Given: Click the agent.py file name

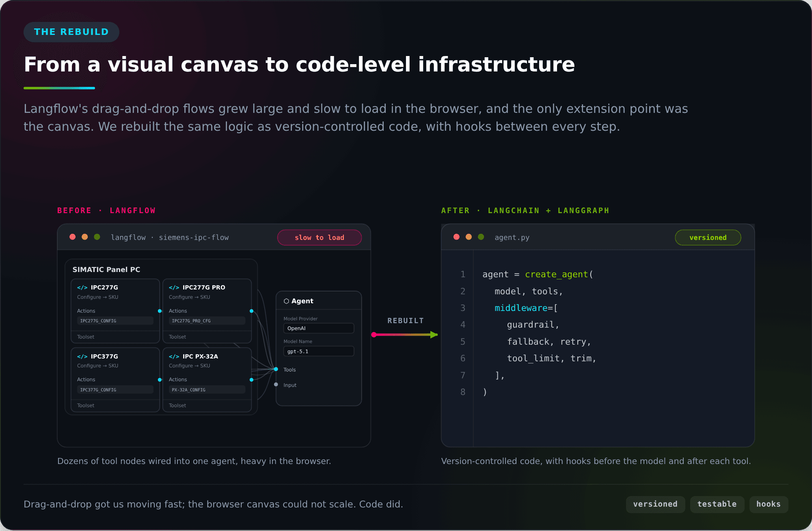Looking at the screenshot, I should coord(512,237).
